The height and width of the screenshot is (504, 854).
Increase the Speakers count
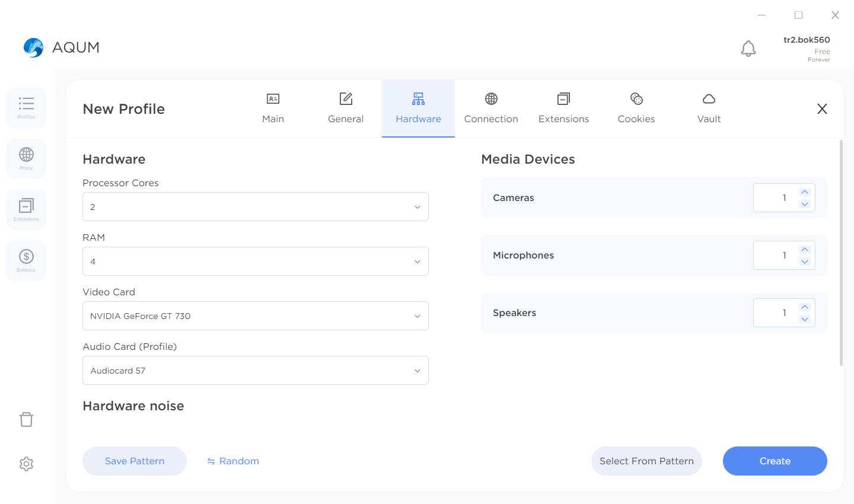804,307
